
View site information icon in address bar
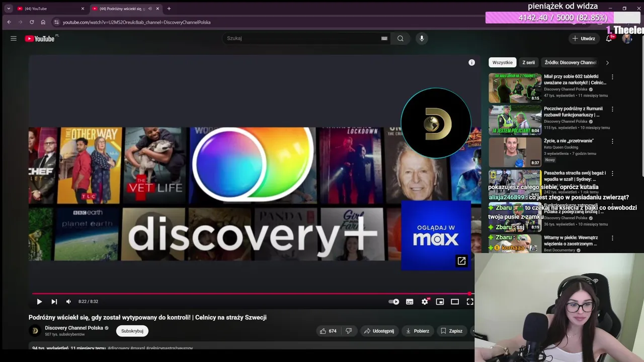(x=56, y=22)
